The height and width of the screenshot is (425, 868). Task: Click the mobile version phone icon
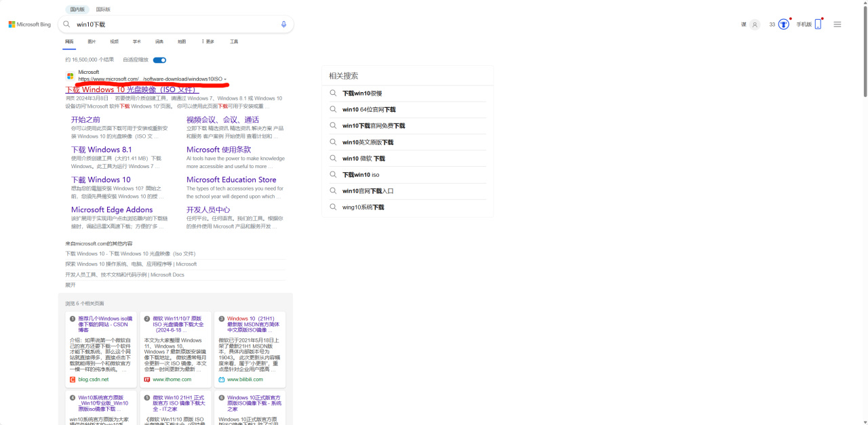point(818,24)
